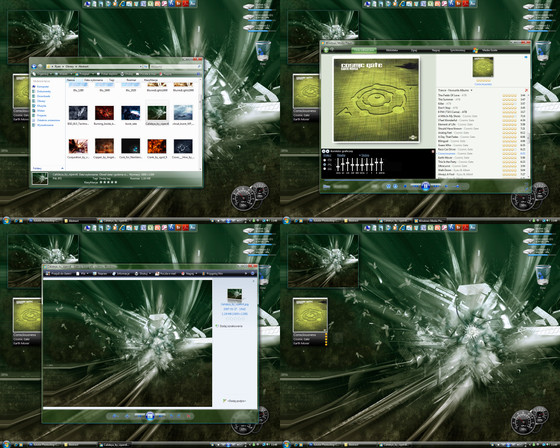Mute sound using Media Player speaker icon
560x448 pixels.
[x=446, y=186]
